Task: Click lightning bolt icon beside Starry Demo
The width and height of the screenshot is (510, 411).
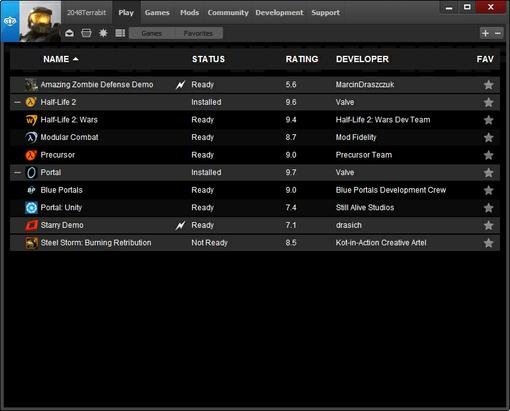Action: click(180, 226)
